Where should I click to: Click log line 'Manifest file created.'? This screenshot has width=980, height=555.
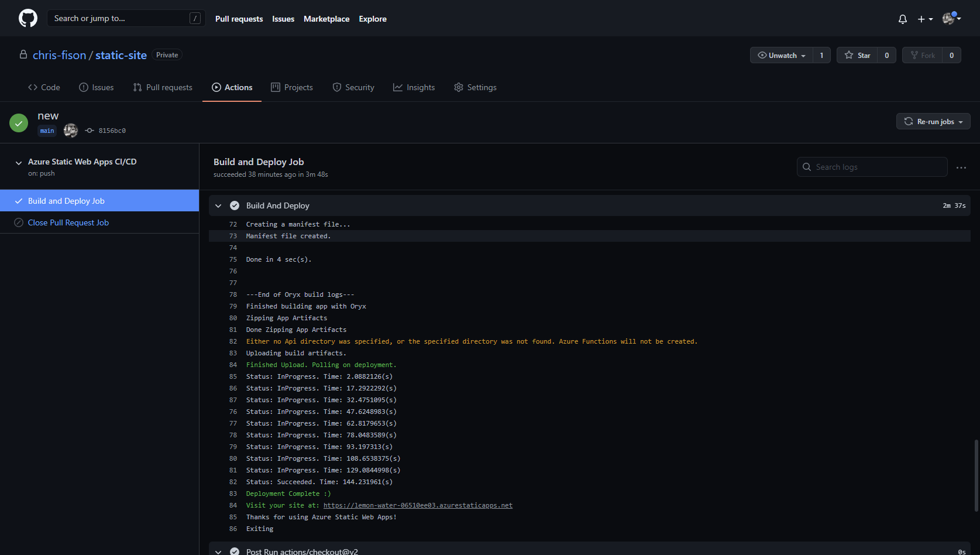[288, 236]
